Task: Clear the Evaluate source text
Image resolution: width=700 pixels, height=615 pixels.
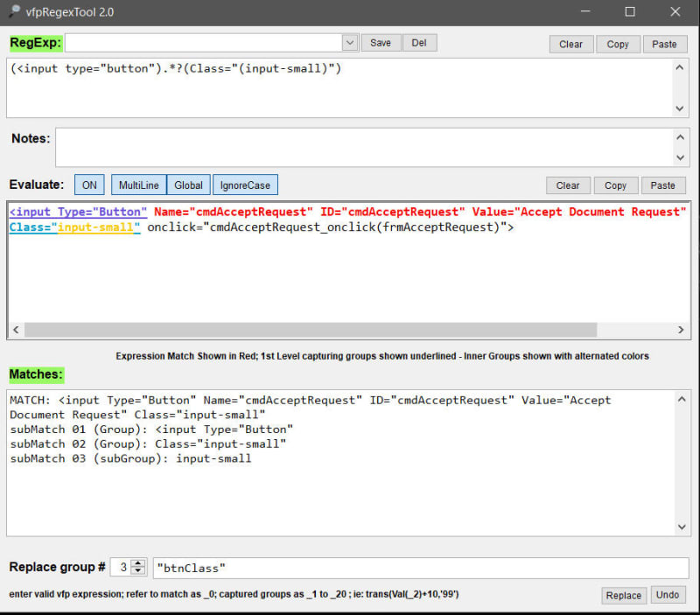Action: (568, 185)
